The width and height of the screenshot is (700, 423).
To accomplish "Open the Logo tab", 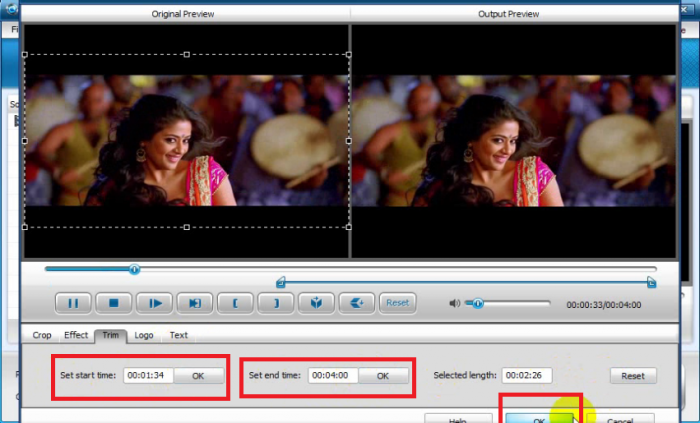I will 144,335.
